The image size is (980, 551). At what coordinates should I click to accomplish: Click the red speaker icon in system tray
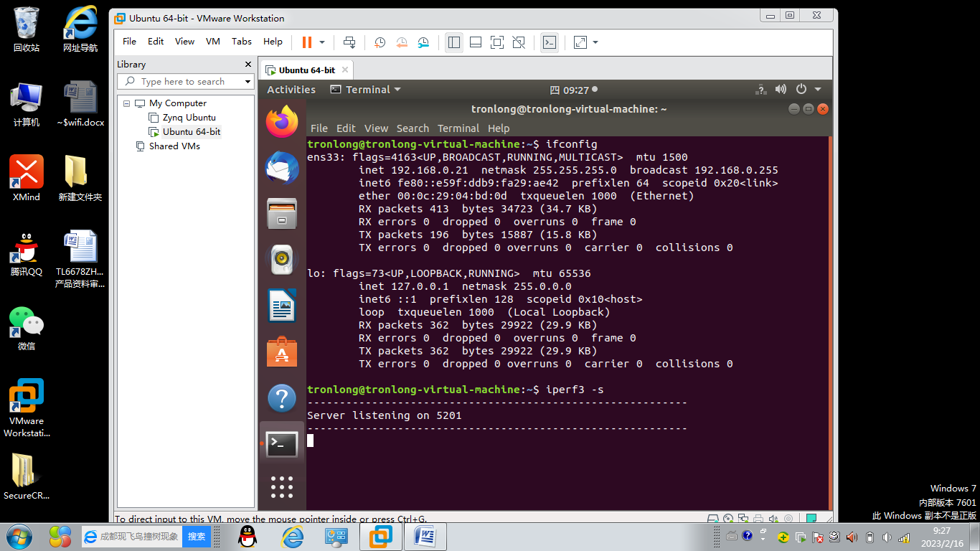[x=852, y=537]
